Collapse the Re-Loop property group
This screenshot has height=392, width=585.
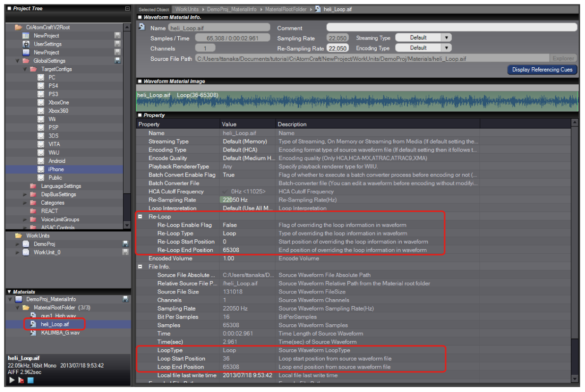click(x=140, y=216)
